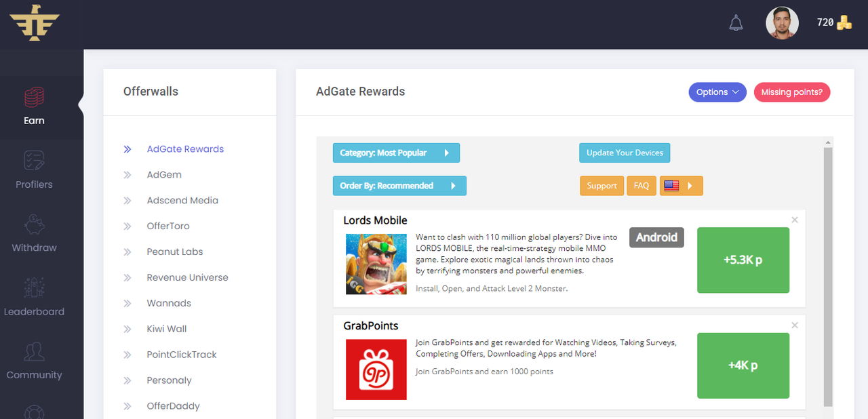Click the chevron icon beside Wannads

click(127, 304)
